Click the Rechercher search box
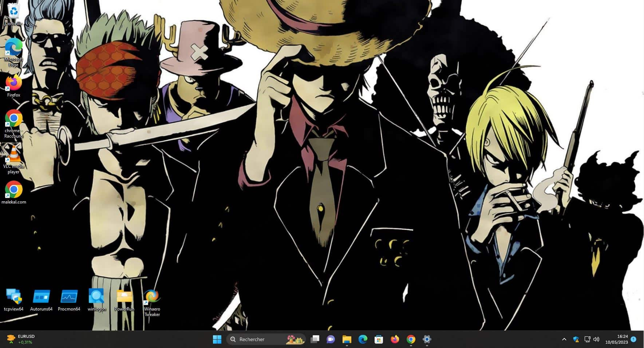Screen dimensions: 644x348 (266, 339)
